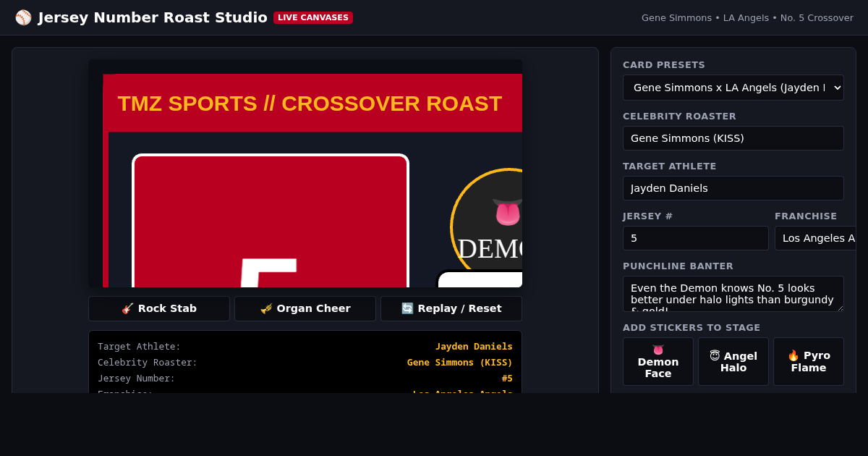Click the ADD STICKERS TO STAGE heading
Viewport: 868px width, 456px height.
click(692, 328)
